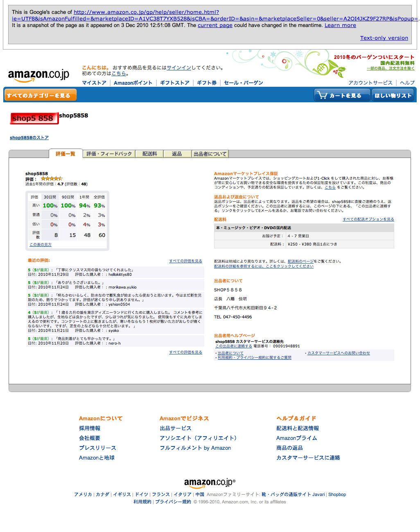Open the ほしい物リスト wish list button

pos(393,95)
